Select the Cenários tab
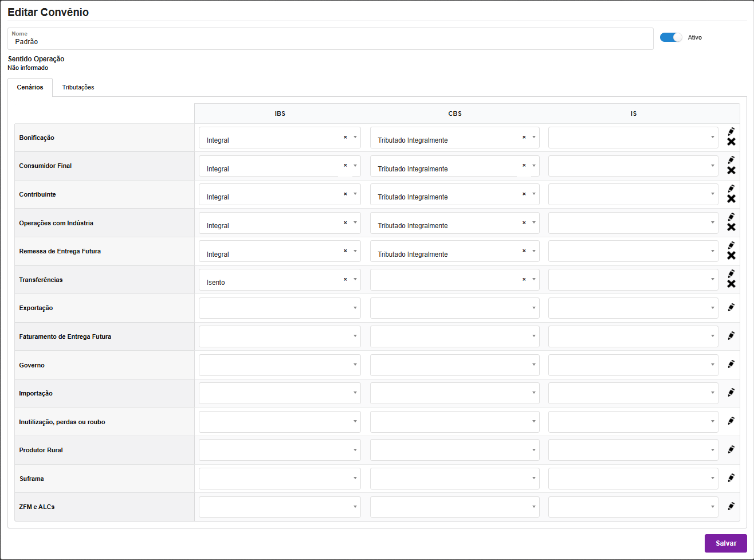Screen dimensions: 754x560 click(x=30, y=87)
